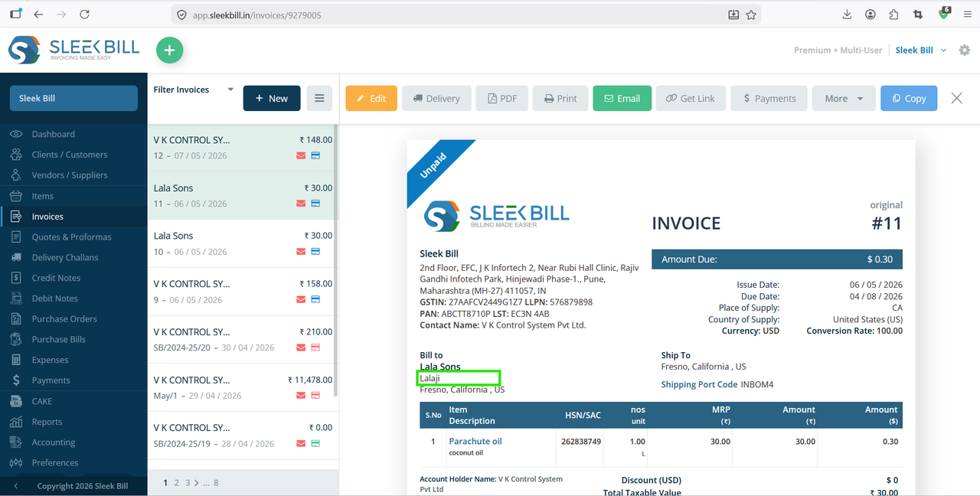This screenshot has height=496, width=980.
Task: Email the invoice with green Email button
Action: tap(622, 98)
